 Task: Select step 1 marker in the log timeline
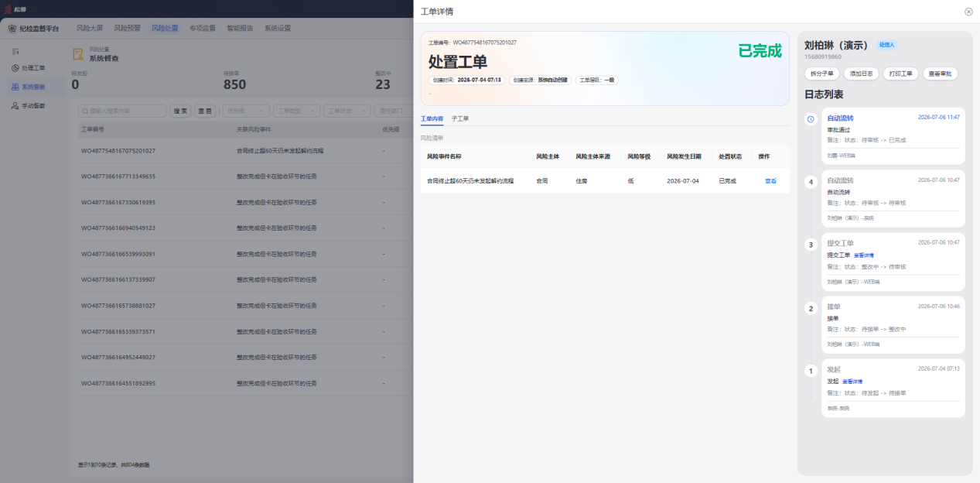point(811,371)
